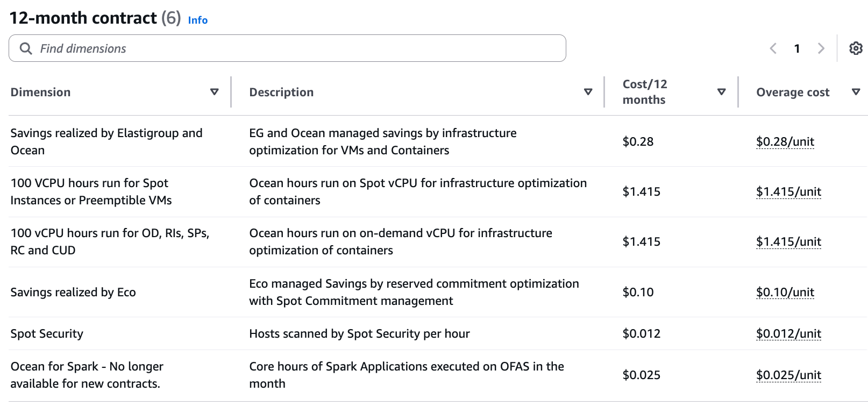The width and height of the screenshot is (868, 413).
Task: Click the $0.10/unit overage cost for Eco
Action: click(785, 292)
